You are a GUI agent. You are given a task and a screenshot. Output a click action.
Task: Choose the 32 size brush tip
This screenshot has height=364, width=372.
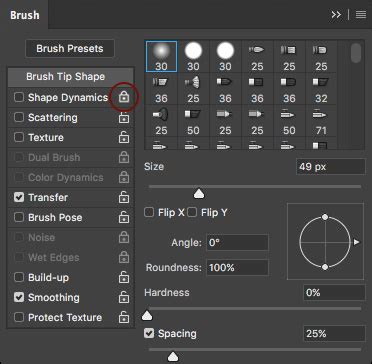[x=321, y=89]
